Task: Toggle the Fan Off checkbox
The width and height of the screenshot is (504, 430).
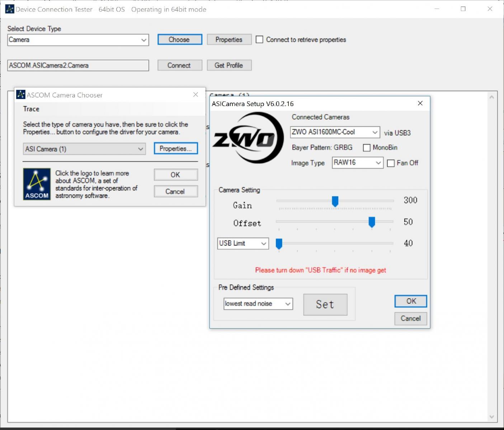Action: (391, 163)
